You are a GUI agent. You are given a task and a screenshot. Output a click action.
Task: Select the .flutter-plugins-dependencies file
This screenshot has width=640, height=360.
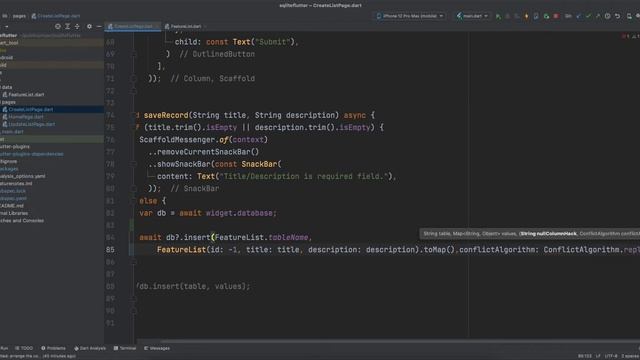point(32,154)
